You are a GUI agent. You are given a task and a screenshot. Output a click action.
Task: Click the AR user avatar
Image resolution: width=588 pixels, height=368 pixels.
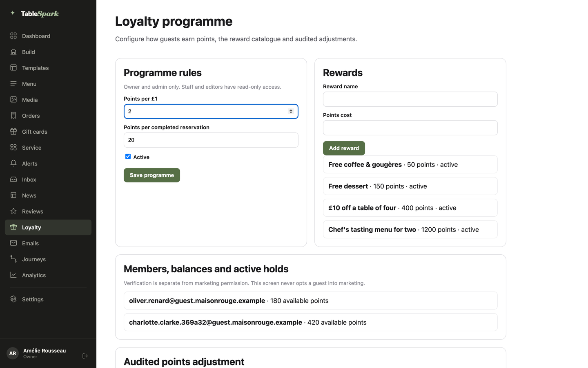13,353
